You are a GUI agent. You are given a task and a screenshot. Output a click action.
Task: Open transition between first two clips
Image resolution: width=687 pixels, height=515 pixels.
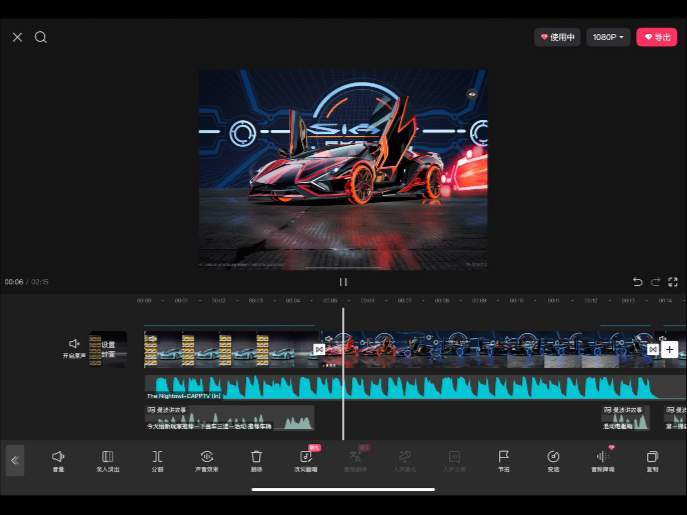(x=319, y=349)
